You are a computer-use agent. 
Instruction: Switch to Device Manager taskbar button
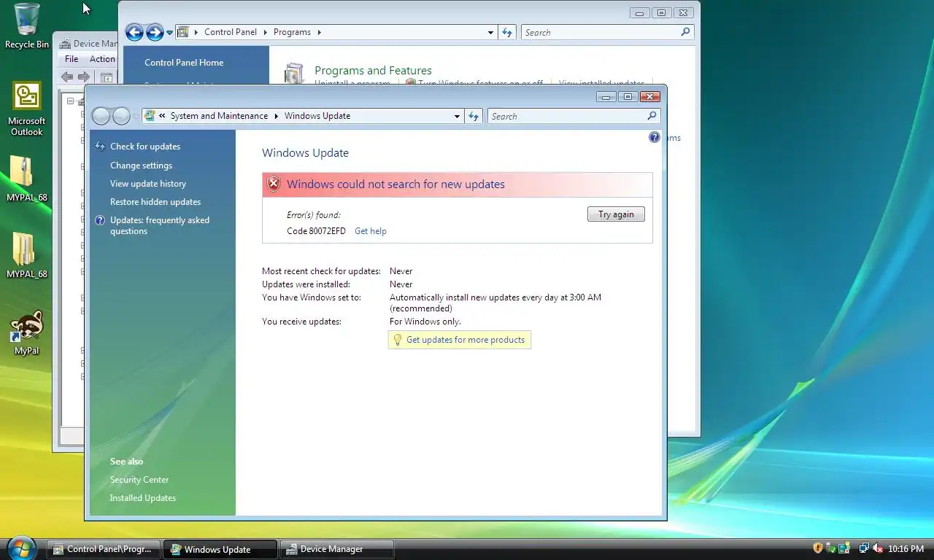pos(337,549)
